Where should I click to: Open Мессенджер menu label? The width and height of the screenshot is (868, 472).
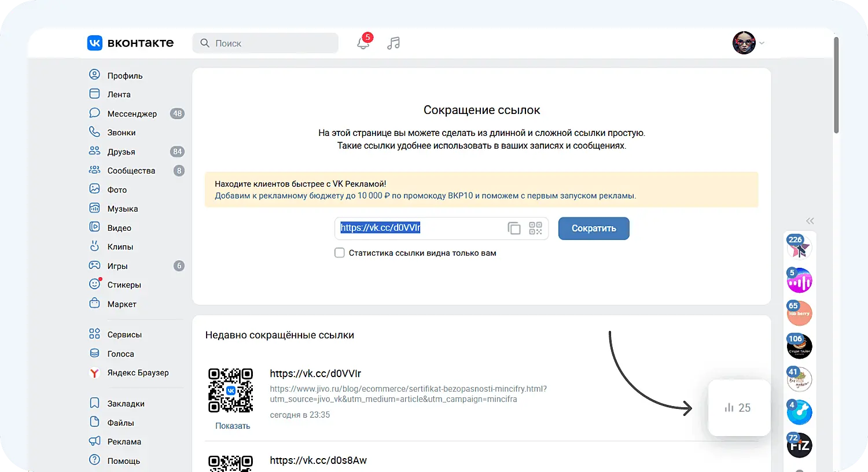click(132, 113)
